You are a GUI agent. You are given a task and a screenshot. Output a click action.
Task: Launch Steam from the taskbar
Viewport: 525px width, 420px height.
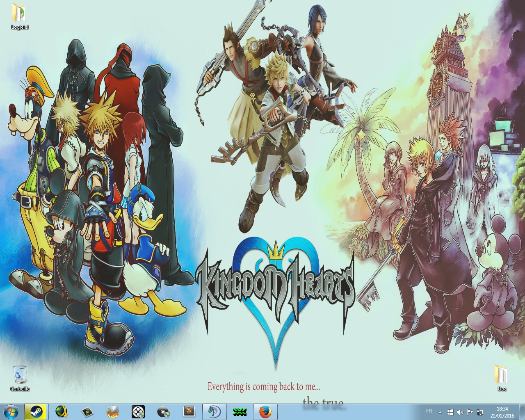pyautogui.click(x=36, y=412)
